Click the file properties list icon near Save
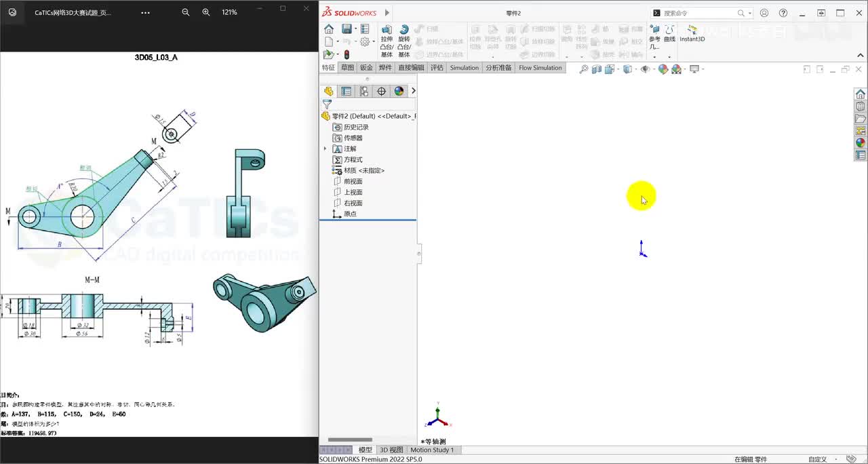868x464 pixels. pos(365,29)
